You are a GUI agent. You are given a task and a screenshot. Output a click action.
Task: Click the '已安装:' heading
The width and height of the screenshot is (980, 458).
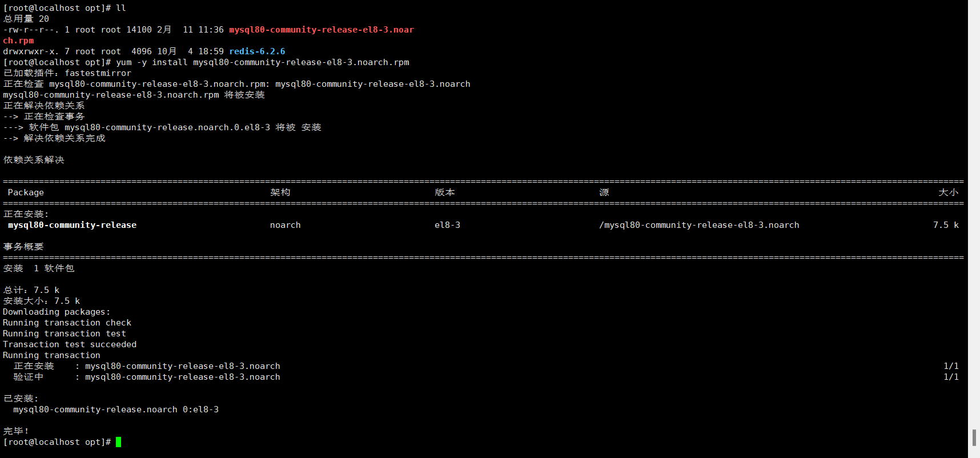coord(21,399)
